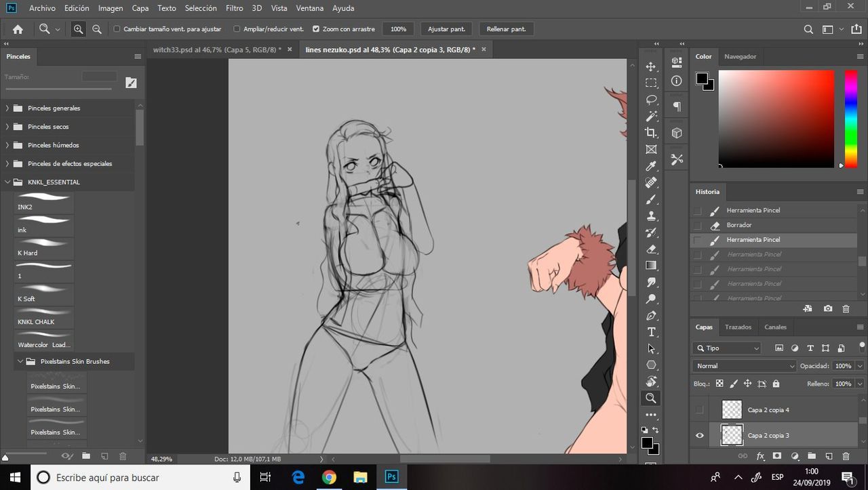
Task: Collapse the Pixelstains Skin Brushes folder
Action: coord(20,361)
